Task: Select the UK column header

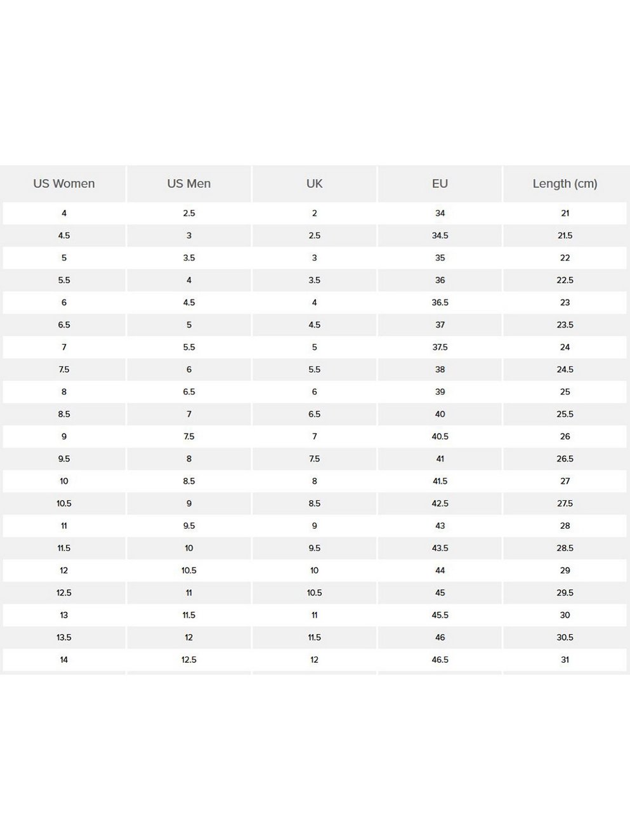Action: (x=314, y=183)
